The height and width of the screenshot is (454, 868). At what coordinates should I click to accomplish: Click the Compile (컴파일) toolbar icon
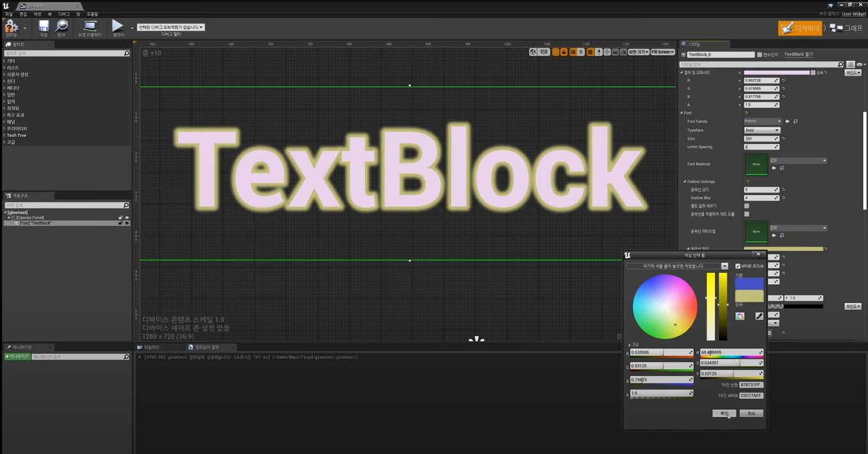click(x=11, y=26)
